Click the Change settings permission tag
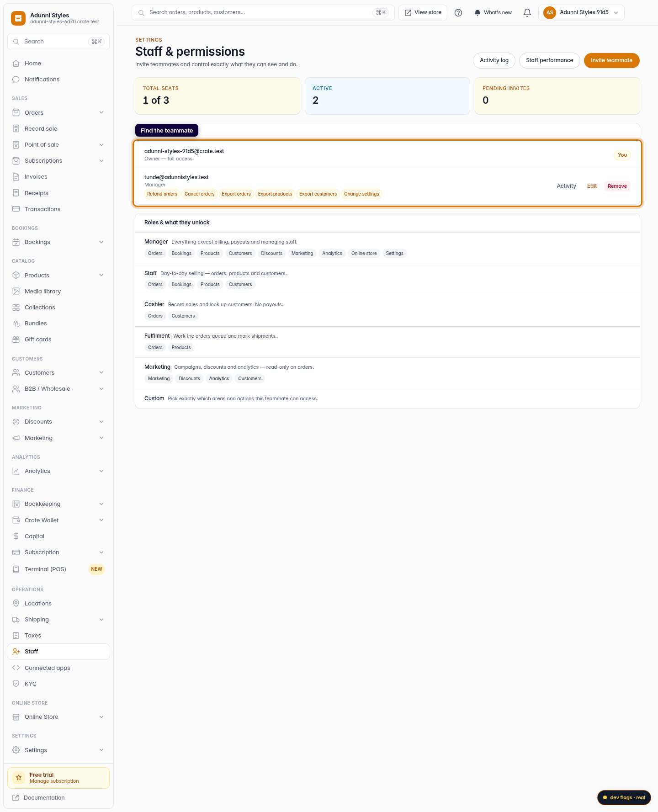This screenshot has height=812, width=658. pos(361,194)
